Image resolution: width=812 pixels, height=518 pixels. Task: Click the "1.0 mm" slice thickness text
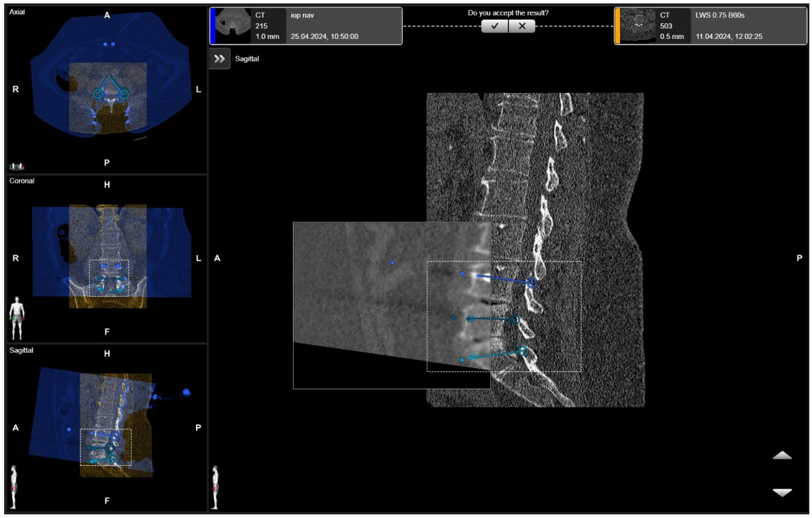point(267,36)
